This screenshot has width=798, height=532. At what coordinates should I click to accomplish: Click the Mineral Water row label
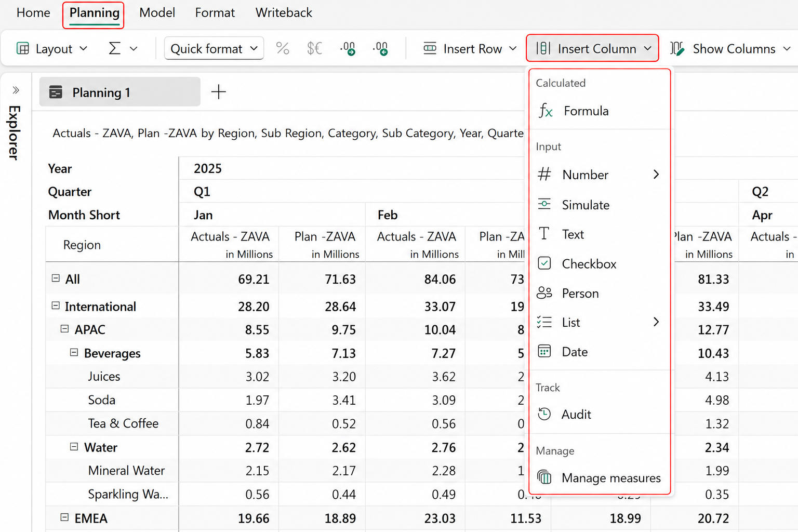(x=126, y=470)
